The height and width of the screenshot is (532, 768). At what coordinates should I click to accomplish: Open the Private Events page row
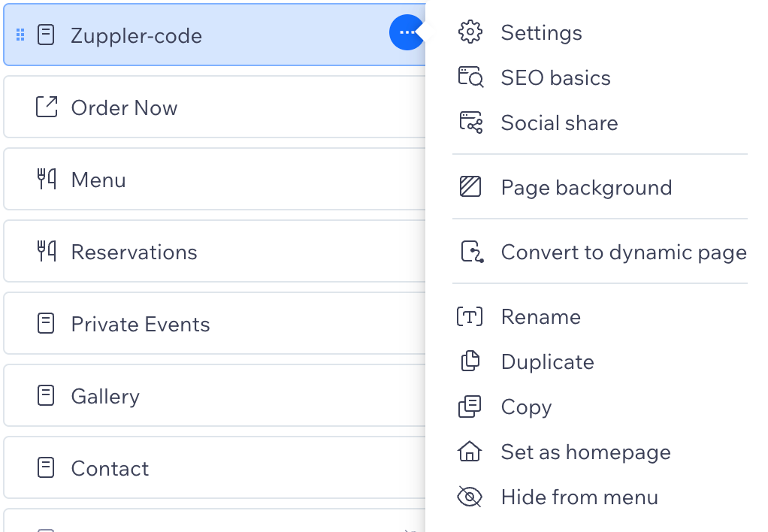pos(214,323)
